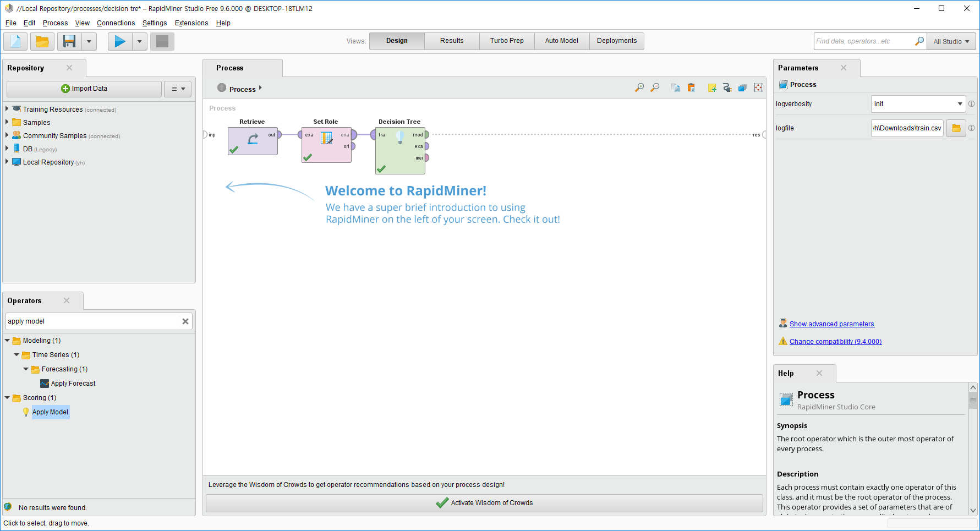Select Apply Forecast operator in the tree

[73, 384]
